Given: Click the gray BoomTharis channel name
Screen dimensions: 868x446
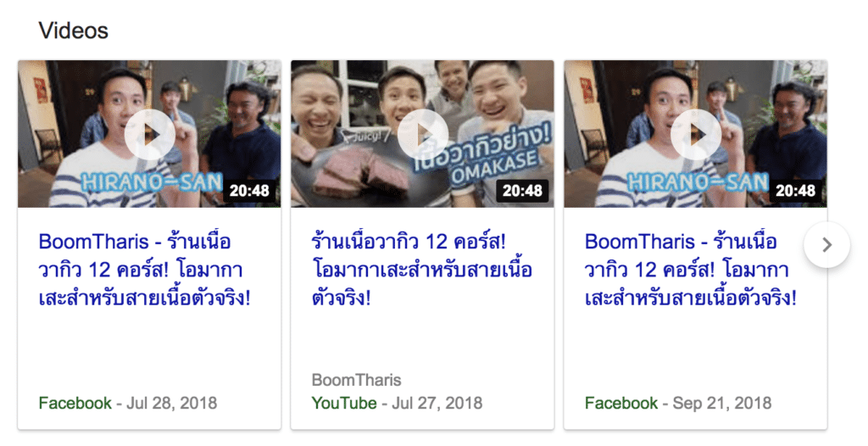Looking at the screenshot, I should tap(357, 380).
